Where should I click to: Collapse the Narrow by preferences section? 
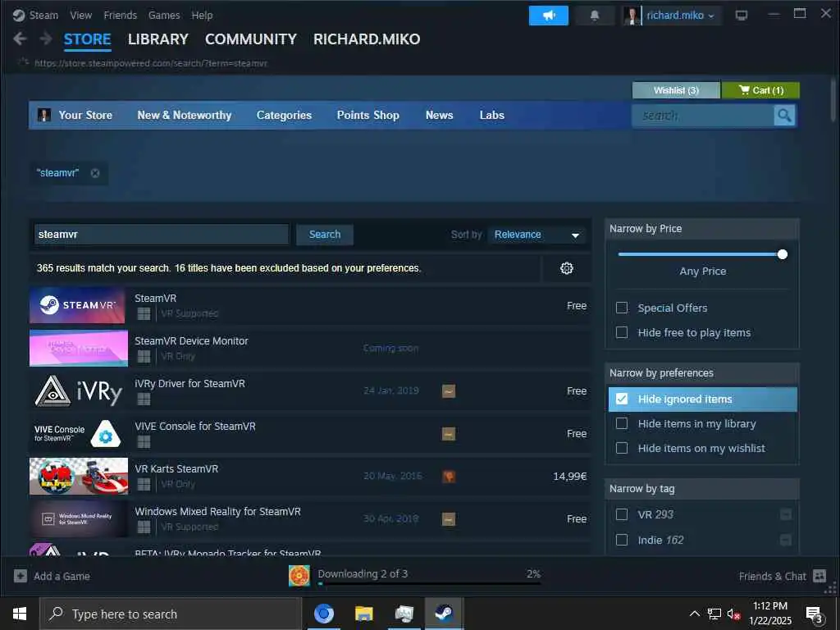(702, 373)
